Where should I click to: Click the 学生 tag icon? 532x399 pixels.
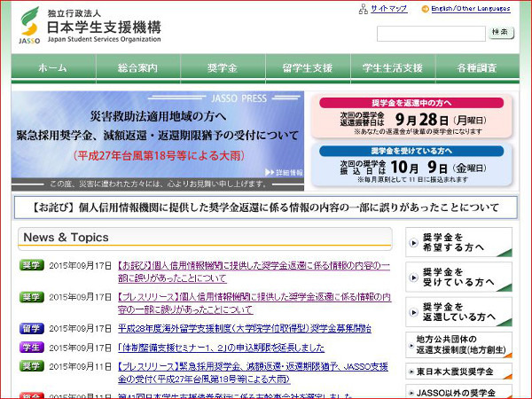32,348
